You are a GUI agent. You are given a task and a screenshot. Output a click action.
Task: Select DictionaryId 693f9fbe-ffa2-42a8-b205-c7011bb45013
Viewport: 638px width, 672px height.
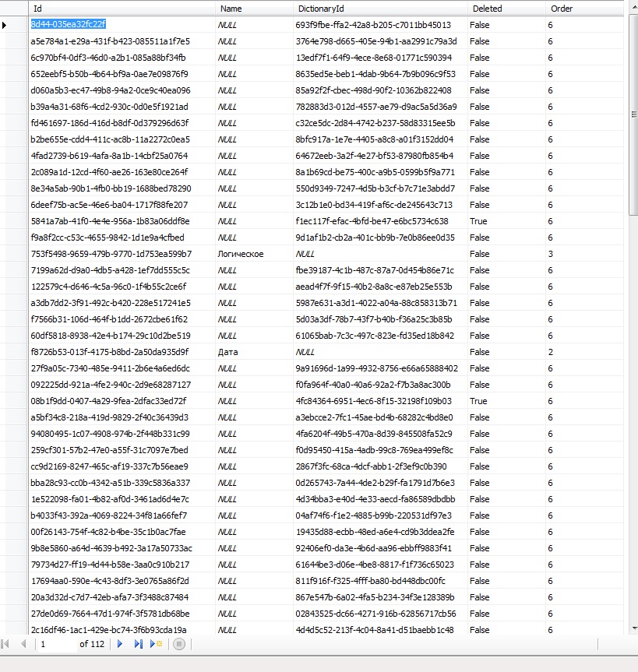[x=380, y=25]
